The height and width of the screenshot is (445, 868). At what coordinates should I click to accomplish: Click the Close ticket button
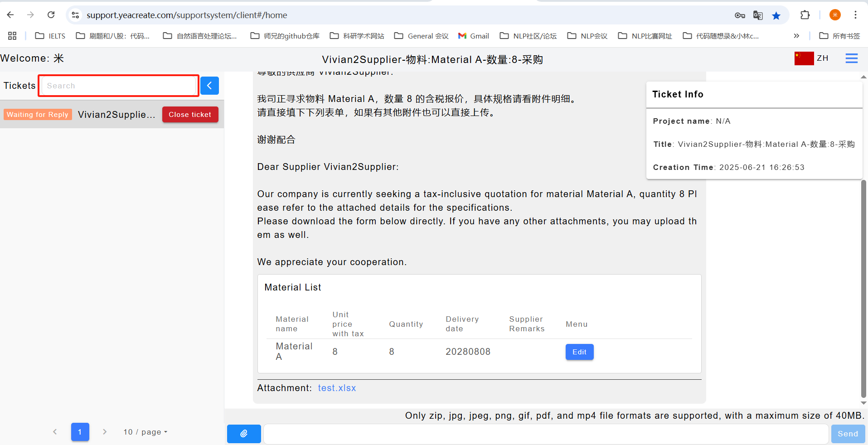point(190,115)
